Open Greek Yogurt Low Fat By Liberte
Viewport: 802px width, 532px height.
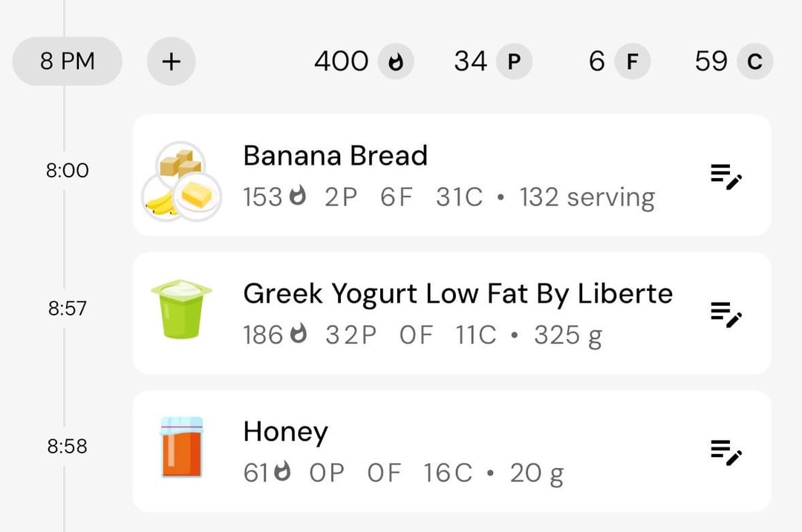tap(457, 295)
